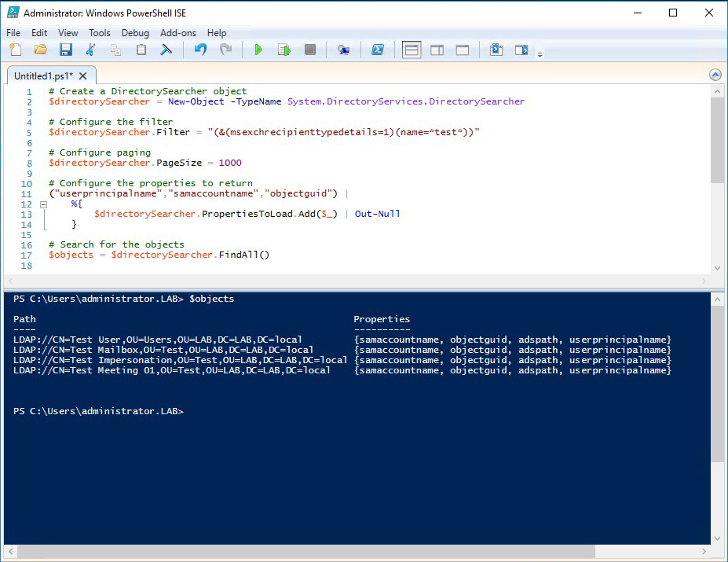Click Out-Null on line 13
Viewport: 728px width, 562px height.
pos(378,214)
